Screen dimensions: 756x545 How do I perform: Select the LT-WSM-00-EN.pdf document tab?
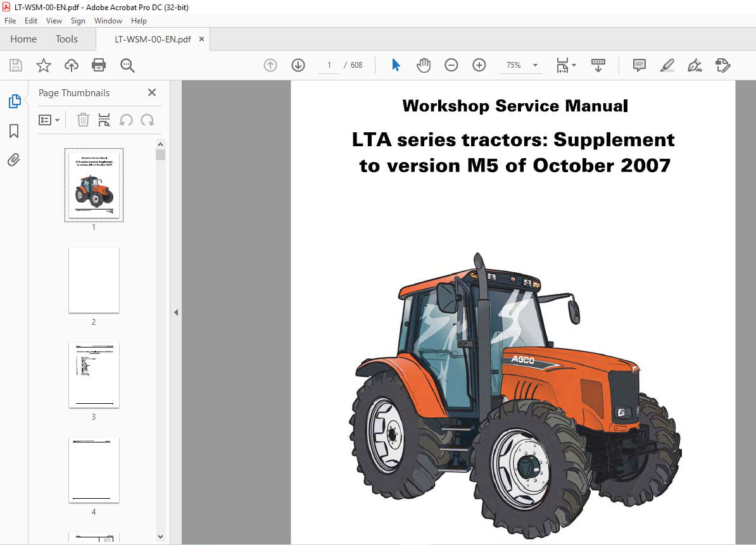click(153, 39)
